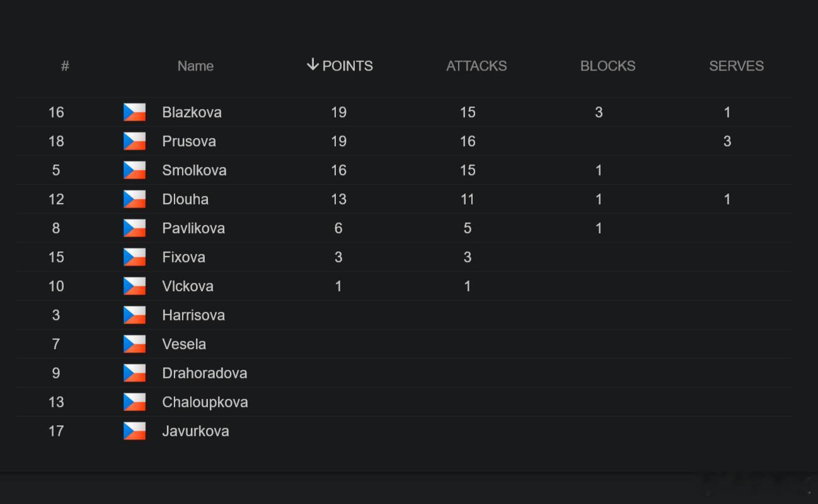Click Smolkova's Czech flag icon

134,170
